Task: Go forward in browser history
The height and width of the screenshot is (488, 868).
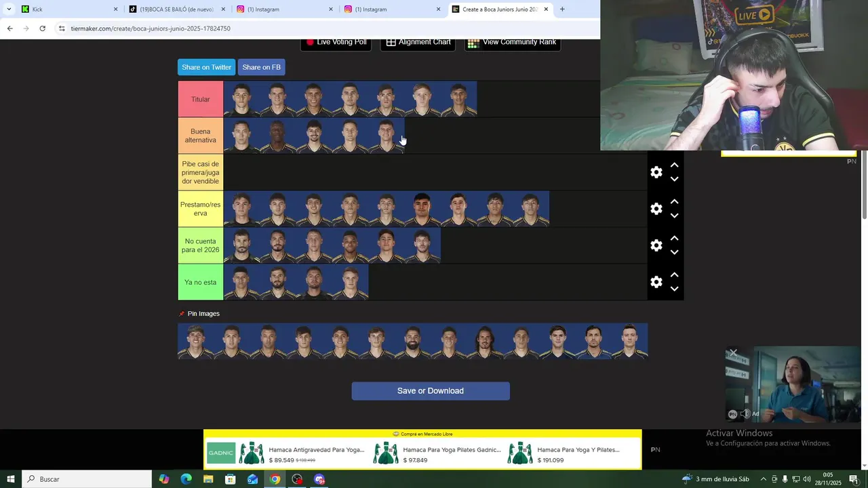Action: [26, 28]
